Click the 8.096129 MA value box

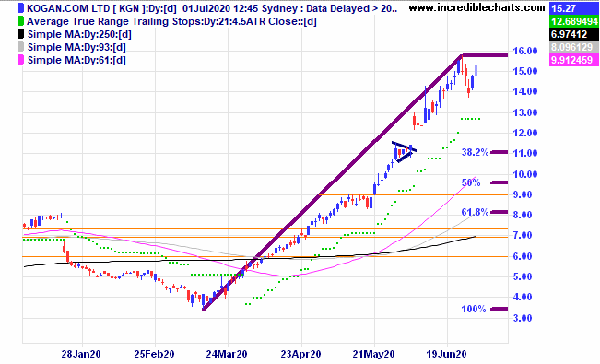573,47
